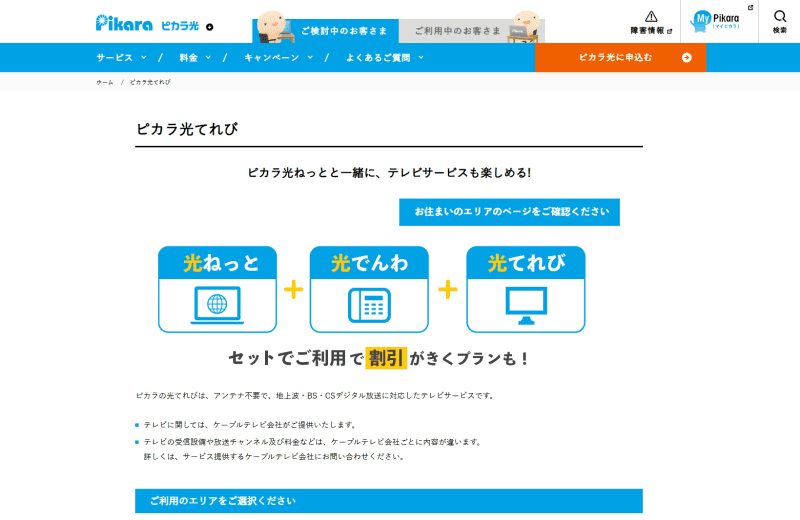Click the 光てれび card heading
800x520 pixels.
coord(526,263)
